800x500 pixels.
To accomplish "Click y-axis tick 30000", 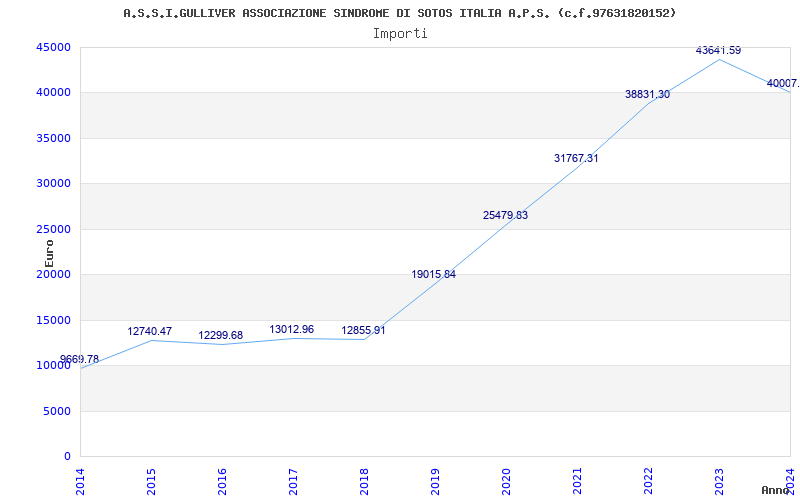I will [x=53, y=184].
